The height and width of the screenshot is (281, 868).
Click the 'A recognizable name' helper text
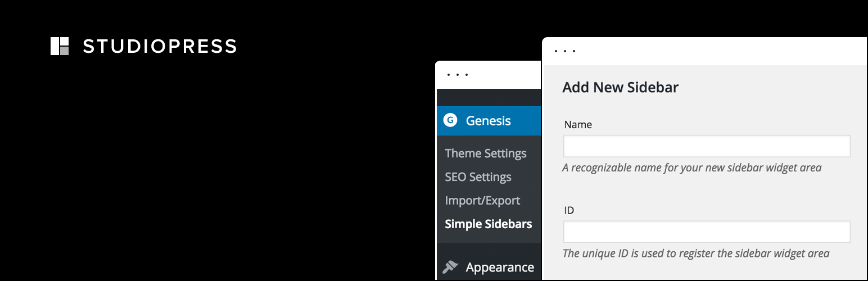tap(691, 167)
